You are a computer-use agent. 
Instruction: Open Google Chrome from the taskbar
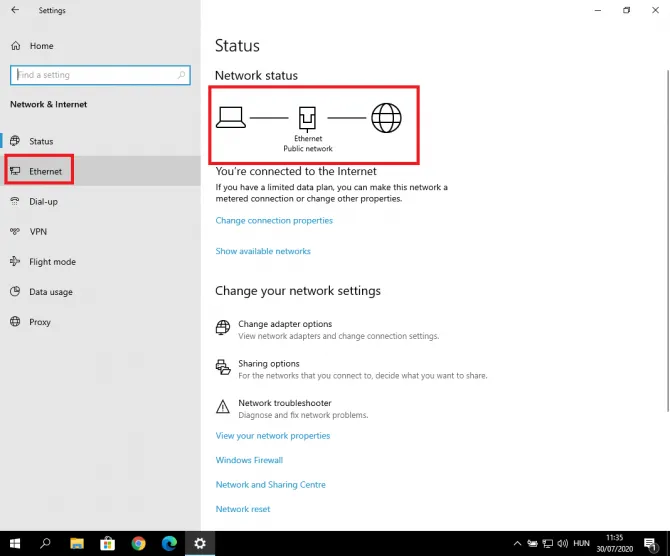(138, 543)
